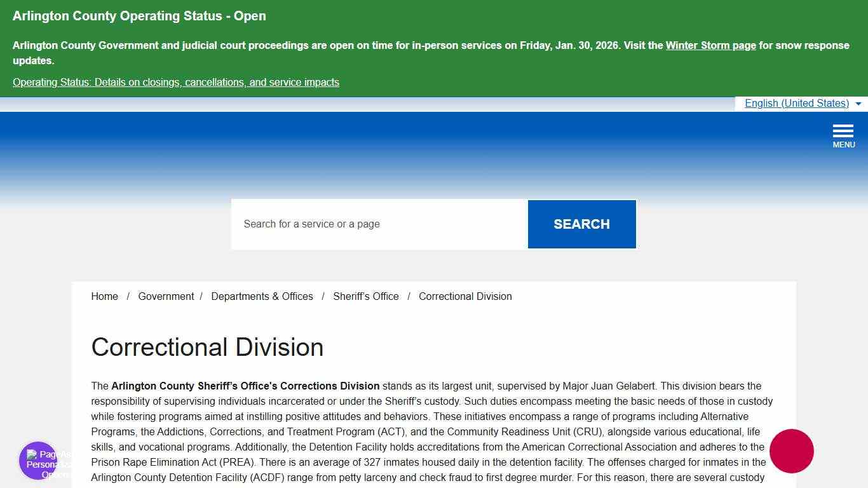Click the Government breadcrumb link
The width and height of the screenshot is (868, 488).
click(166, 296)
